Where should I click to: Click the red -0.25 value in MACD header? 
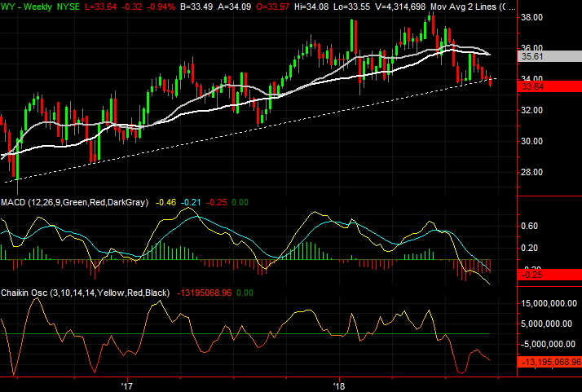pos(216,202)
